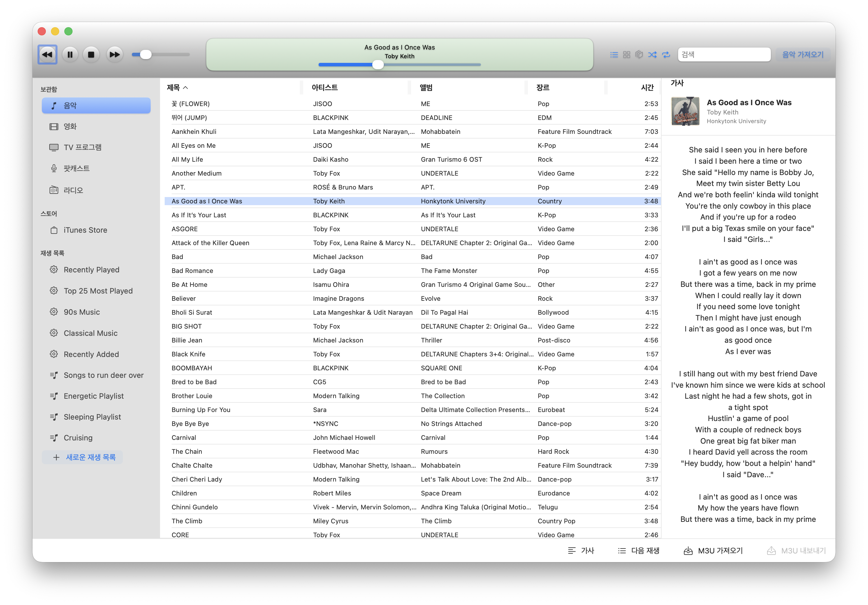This screenshot has width=868, height=605.
Task: Open the Recently Added smart playlist
Action: point(96,354)
